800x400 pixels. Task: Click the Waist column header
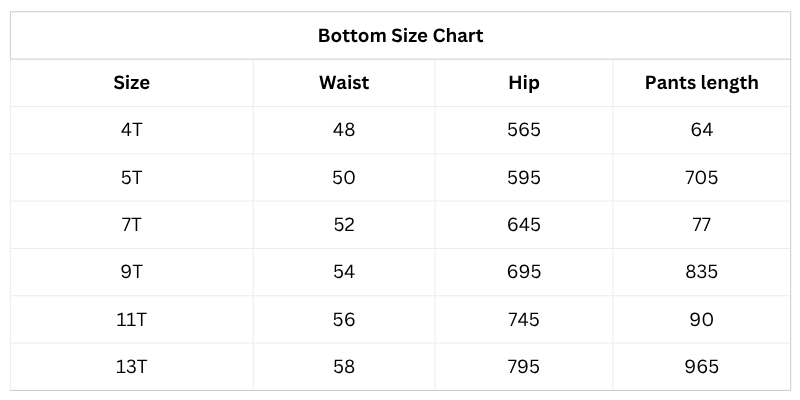[x=344, y=83]
